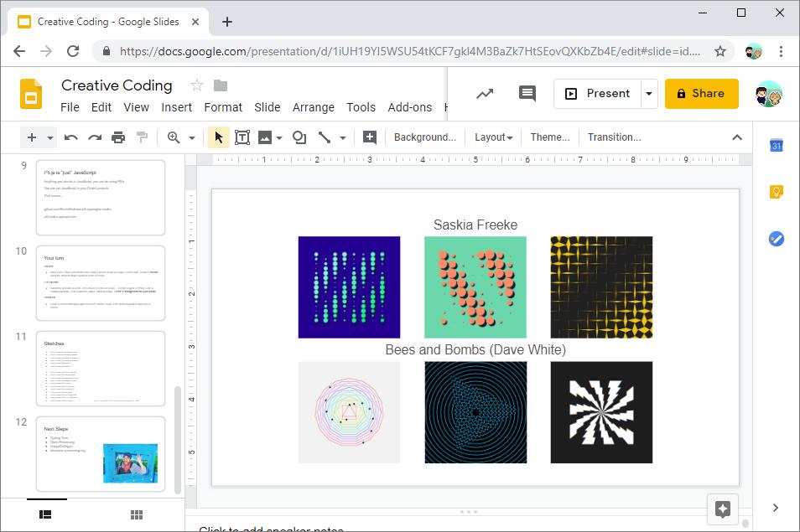Image resolution: width=800 pixels, height=532 pixels.
Task: Select the blue dotted pattern image
Action: 349,287
